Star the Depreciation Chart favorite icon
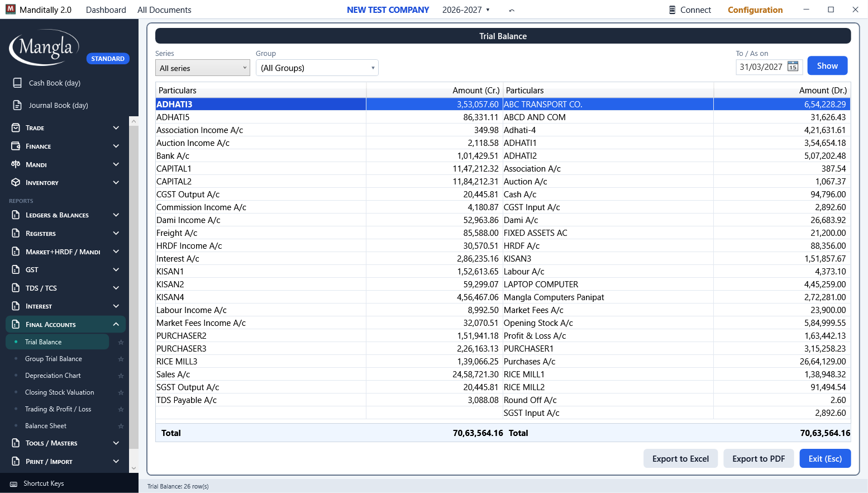Image resolution: width=868 pixels, height=493 pixels. pos(121,376)
